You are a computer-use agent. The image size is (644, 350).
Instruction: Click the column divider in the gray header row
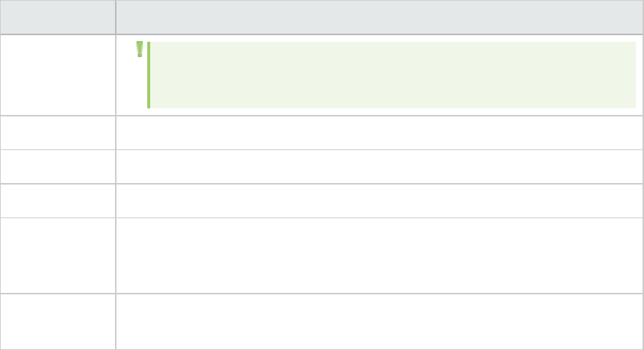click(116, 18)
